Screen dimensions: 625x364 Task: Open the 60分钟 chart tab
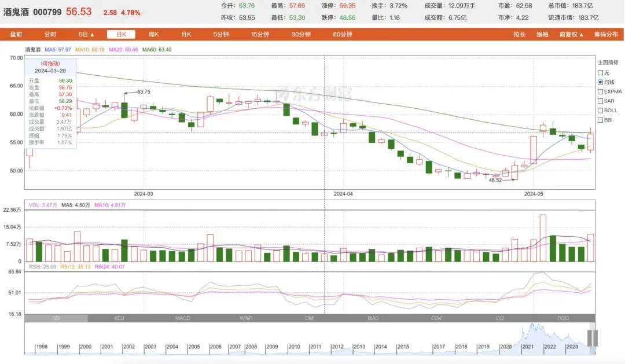click(343, 35)
